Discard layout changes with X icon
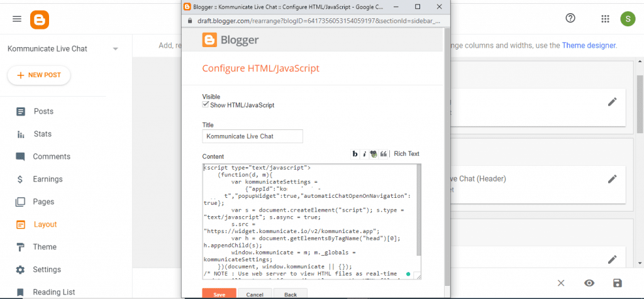 coord(561,283)
